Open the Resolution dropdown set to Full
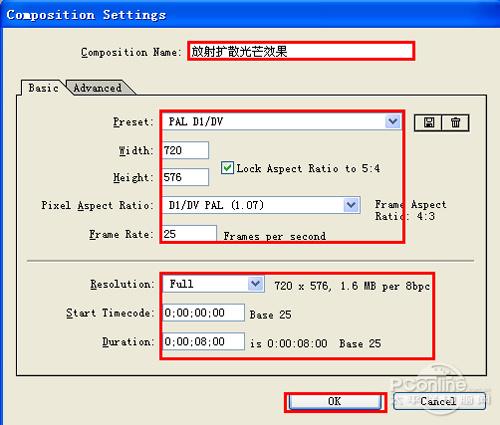Image resolution: width=500 pixels, height=425 pixels. coord(214,284)
